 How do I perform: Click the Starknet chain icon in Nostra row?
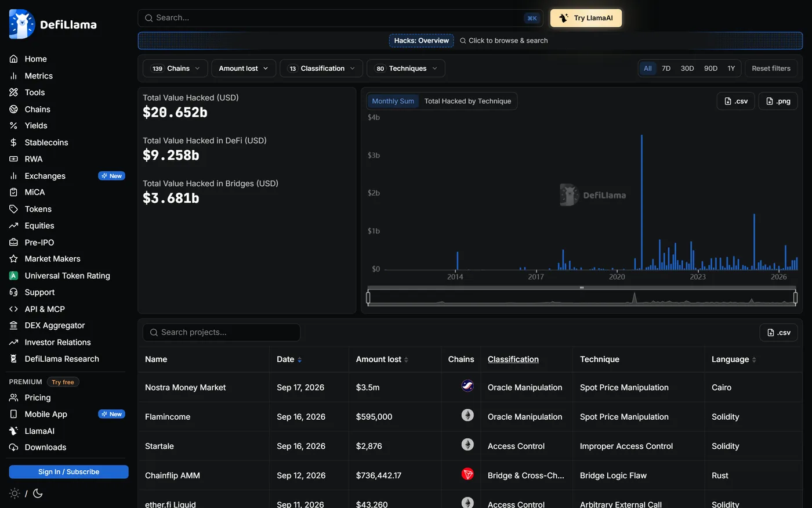pos(467,385)
